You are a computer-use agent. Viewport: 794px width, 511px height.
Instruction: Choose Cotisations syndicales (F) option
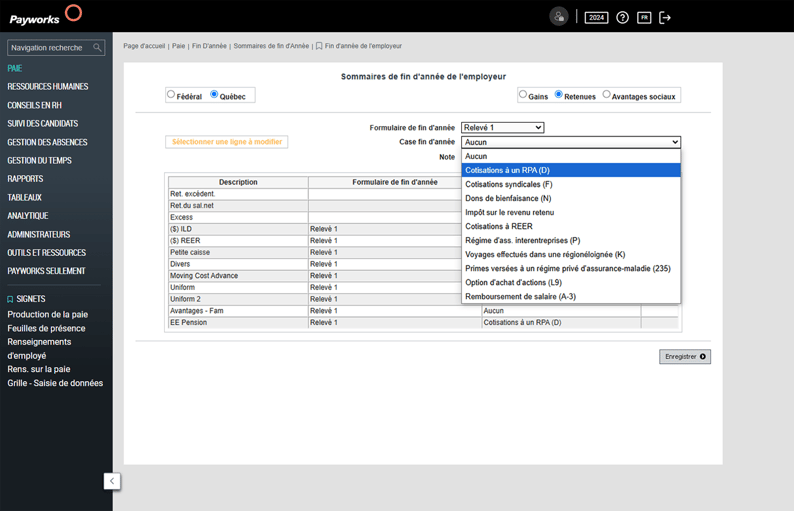coord(571,184)
